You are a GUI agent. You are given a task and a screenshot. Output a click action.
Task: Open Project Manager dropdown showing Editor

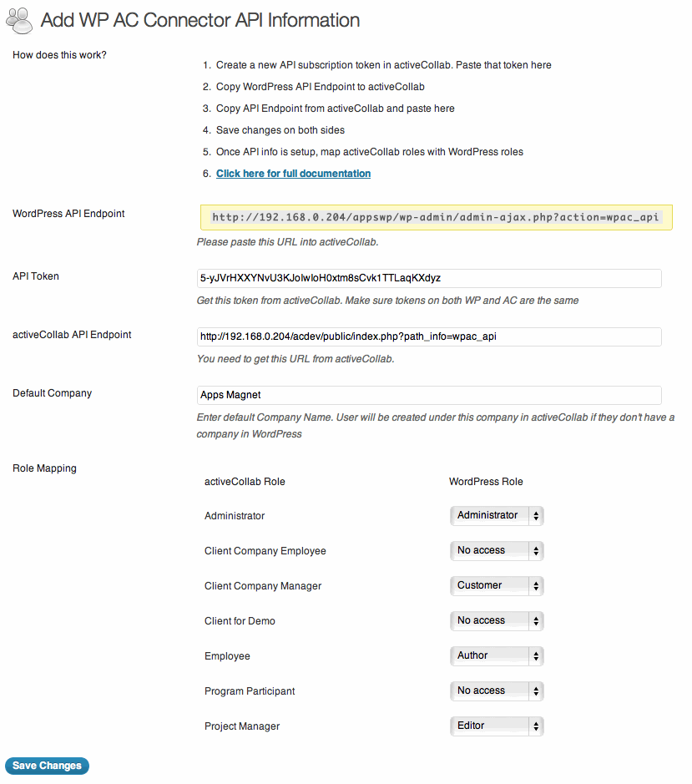click(497, 726)
